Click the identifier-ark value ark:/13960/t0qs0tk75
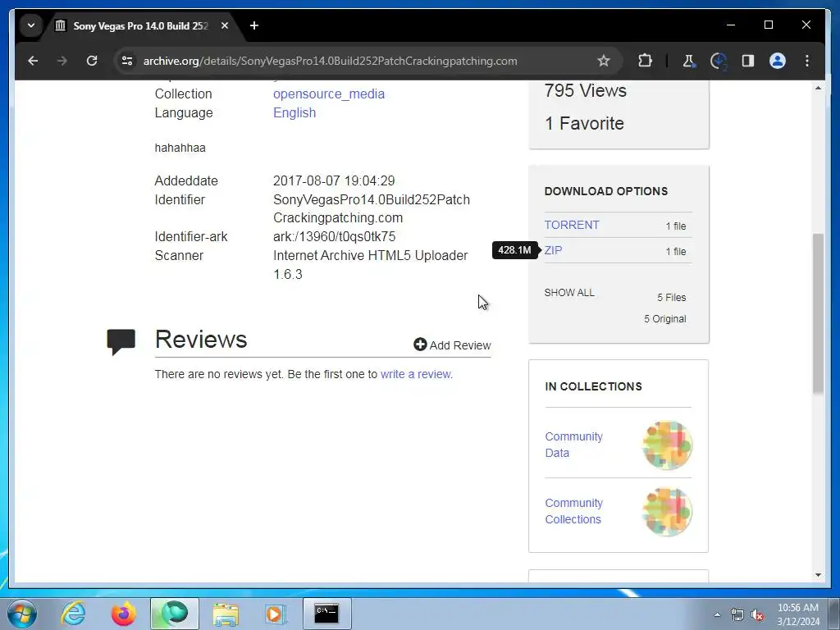 click(x=335, y=237)
